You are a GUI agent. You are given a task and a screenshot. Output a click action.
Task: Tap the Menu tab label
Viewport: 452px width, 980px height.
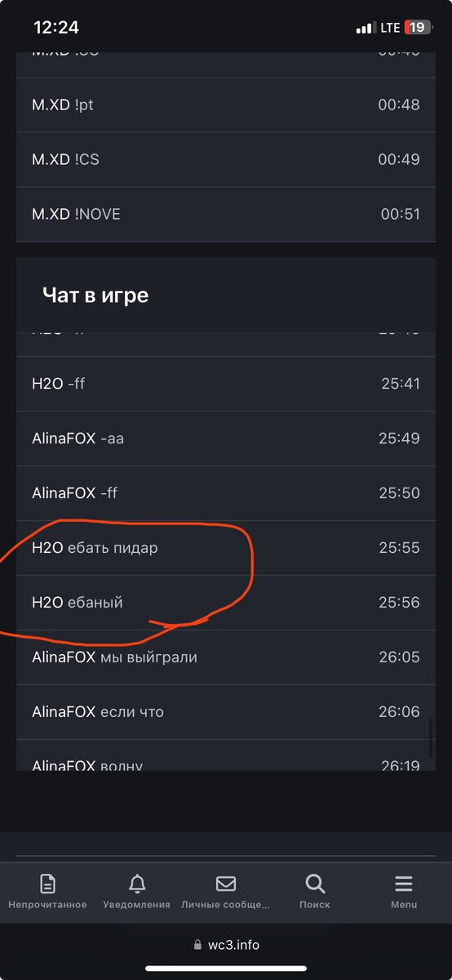point(404,905)
